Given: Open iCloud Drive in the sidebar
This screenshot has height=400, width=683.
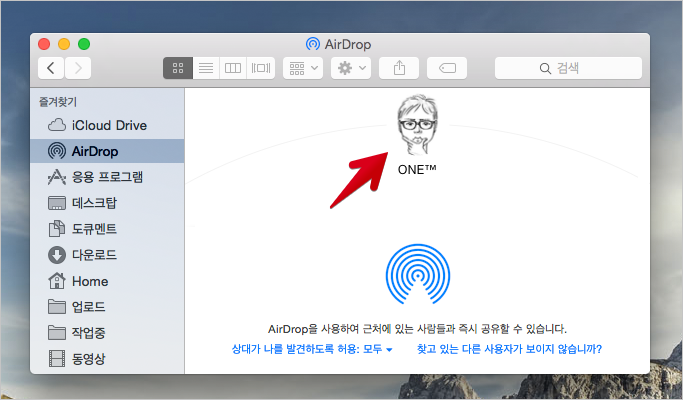Looking at the screenshot, I should click(107, 125).
